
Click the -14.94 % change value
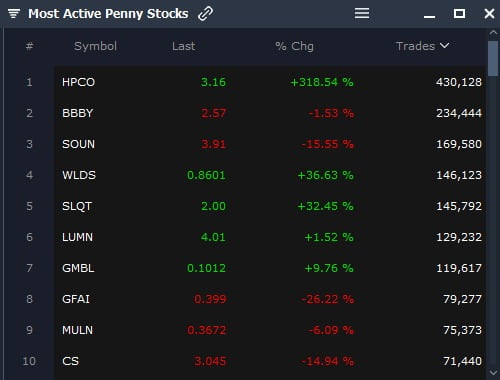pos(327,361)
